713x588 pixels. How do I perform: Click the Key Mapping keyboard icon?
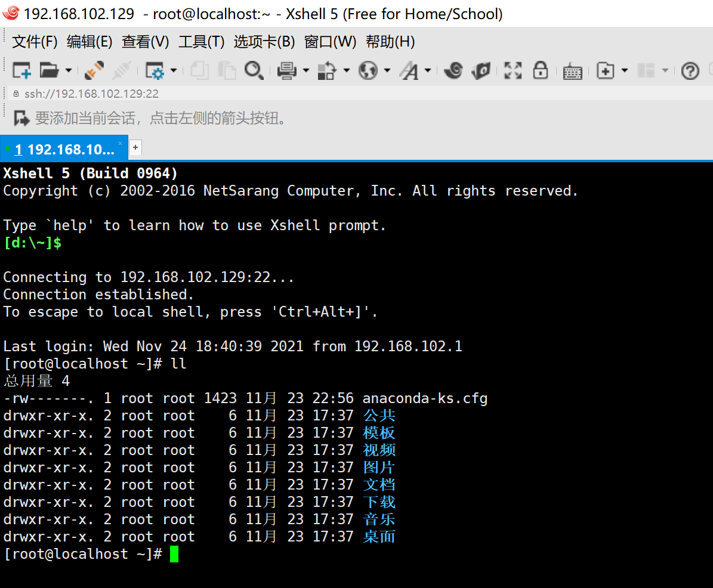(x=573, y=72)
